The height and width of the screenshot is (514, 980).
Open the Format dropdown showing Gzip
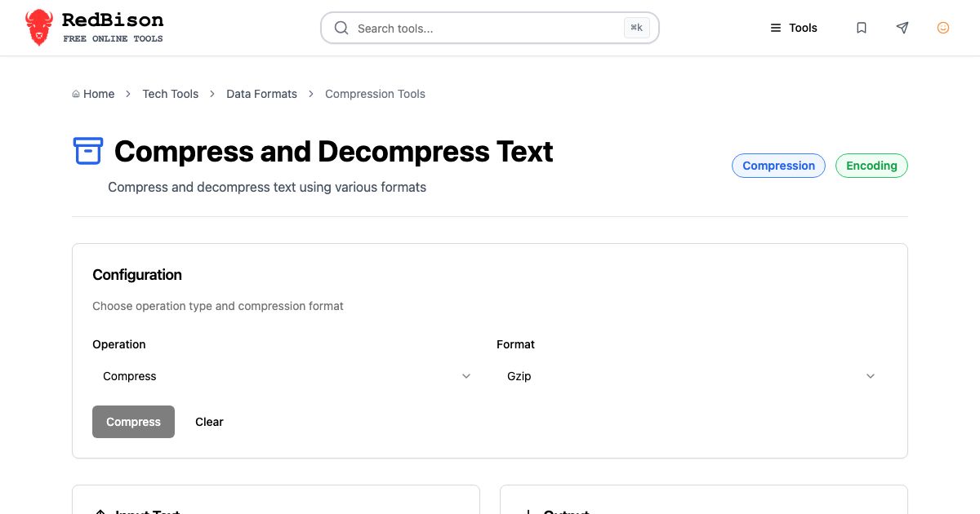click(x=690, y=376)
